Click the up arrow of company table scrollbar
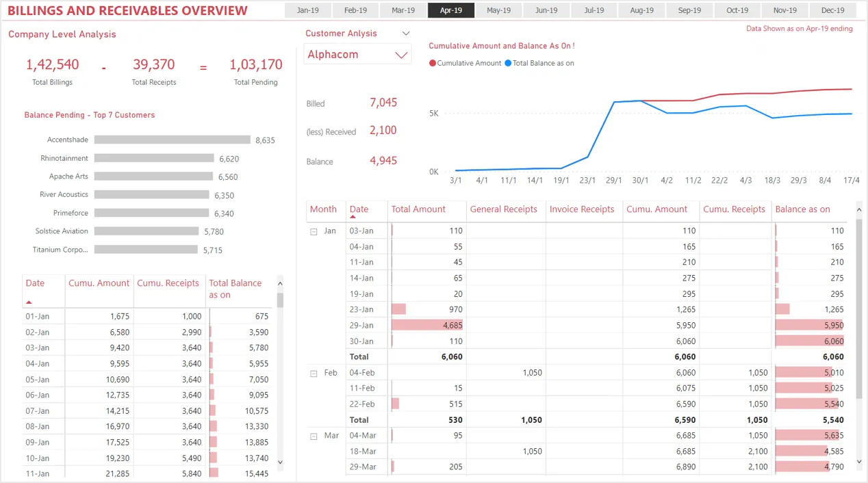 pyautogui.click(x=280, y=283)
